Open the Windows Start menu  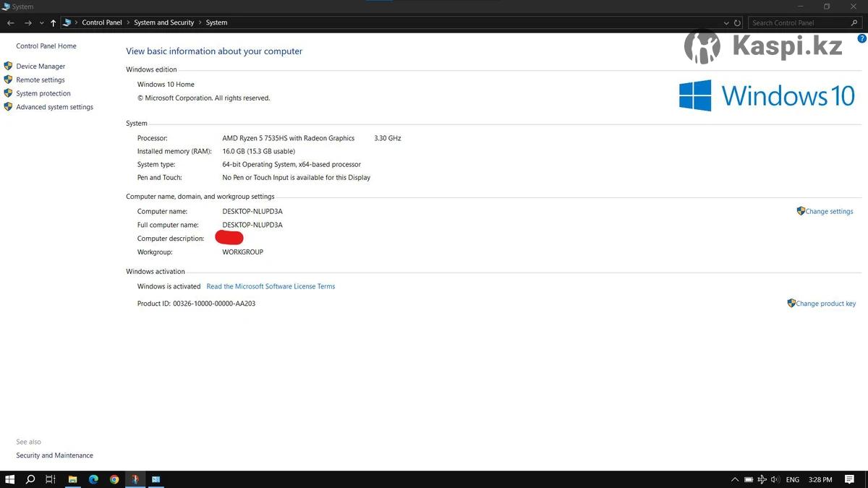click(10, 479)
